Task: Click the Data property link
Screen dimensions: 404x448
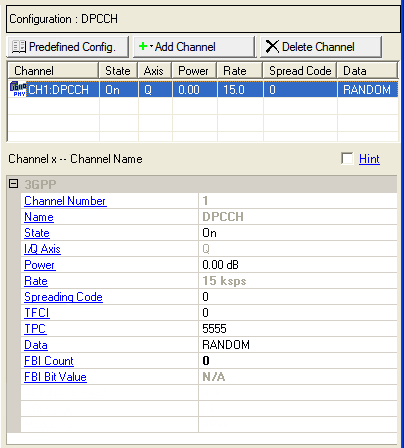Action: pos(36,345)
